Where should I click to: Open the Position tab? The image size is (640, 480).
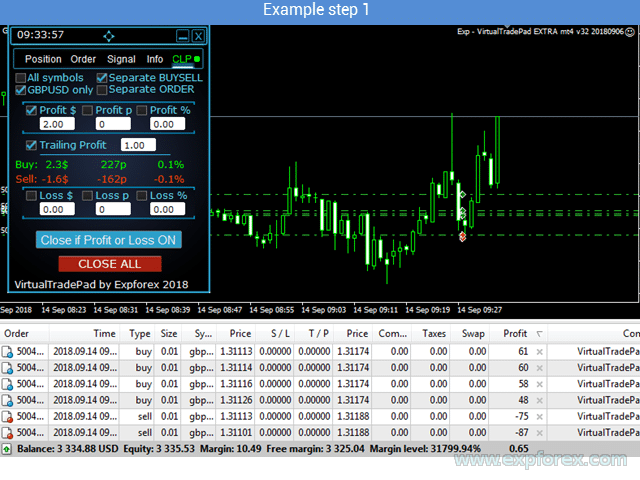pos(43,59)
